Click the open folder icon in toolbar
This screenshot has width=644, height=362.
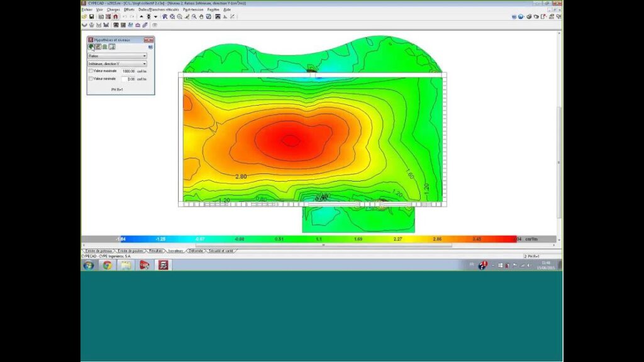point(85,16)
